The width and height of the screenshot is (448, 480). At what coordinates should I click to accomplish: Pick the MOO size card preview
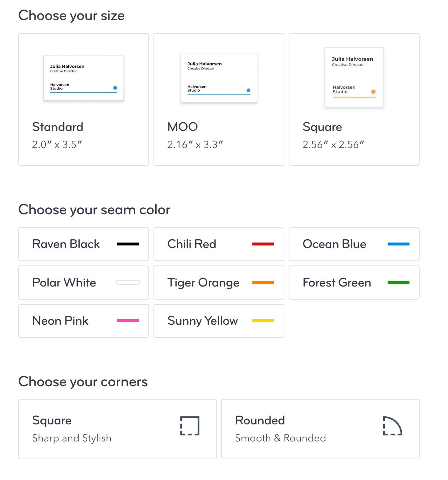[219, 78]
